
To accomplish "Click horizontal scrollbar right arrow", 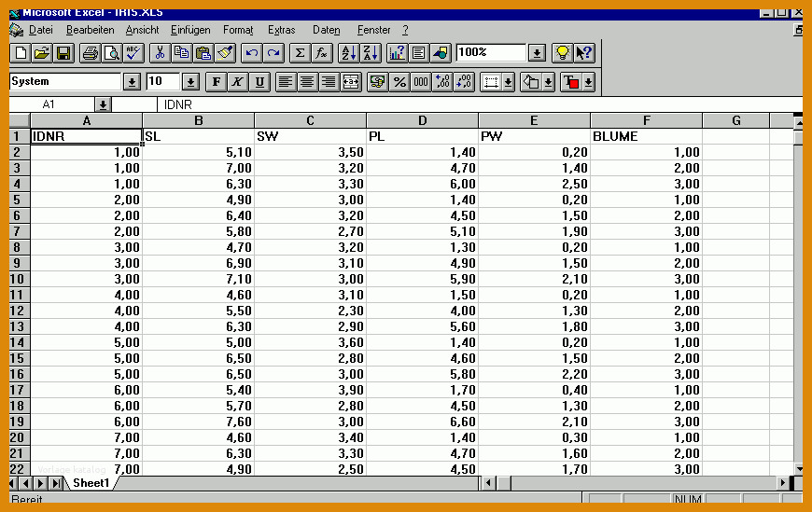I will pos(782,483).
